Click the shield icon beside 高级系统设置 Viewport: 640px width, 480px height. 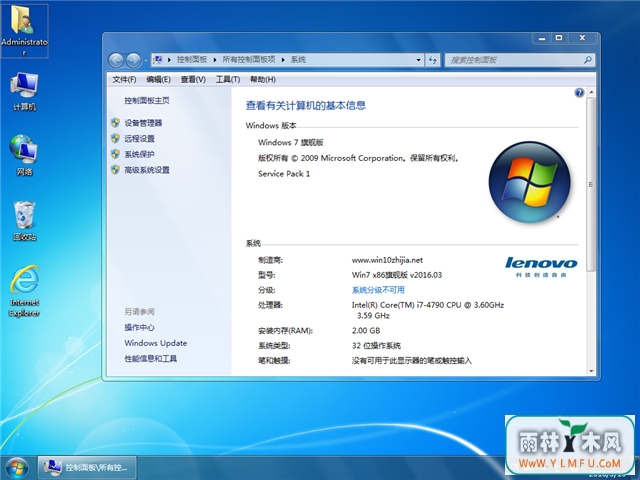click(x=116, y=169)
